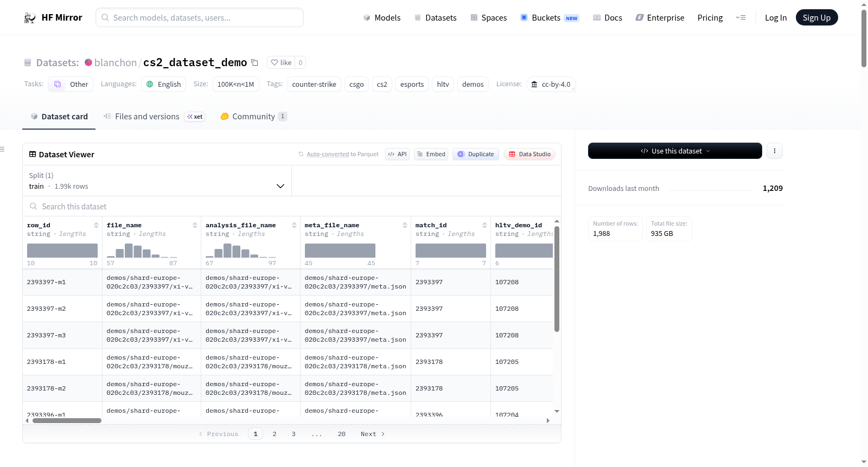Click Log In link
Viewport: 868px width, 467px height.
tap(776, 18)
